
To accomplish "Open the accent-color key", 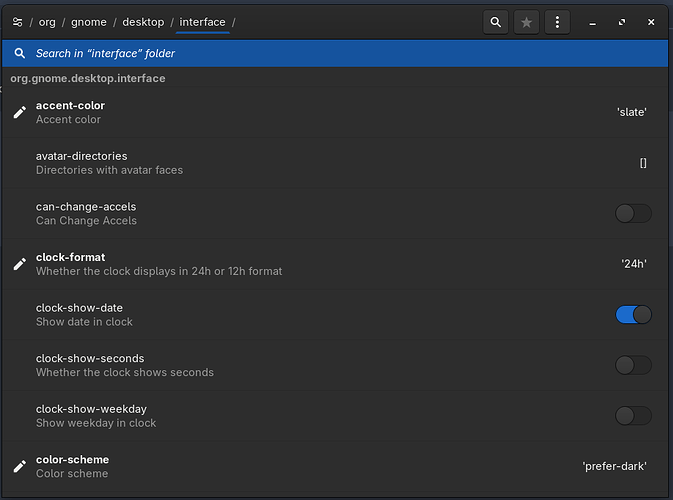I will pyautogui.click(x=335, y=112).
